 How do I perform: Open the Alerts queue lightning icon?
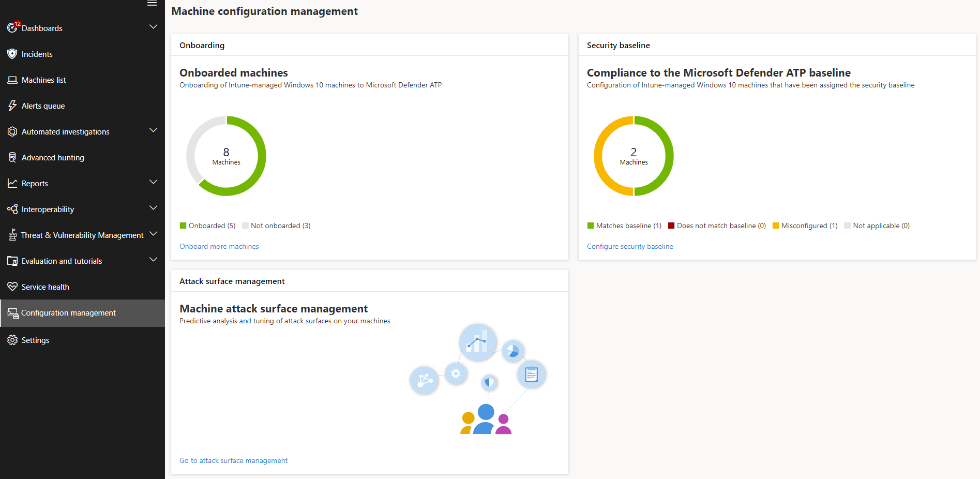(x=12, y=106)
